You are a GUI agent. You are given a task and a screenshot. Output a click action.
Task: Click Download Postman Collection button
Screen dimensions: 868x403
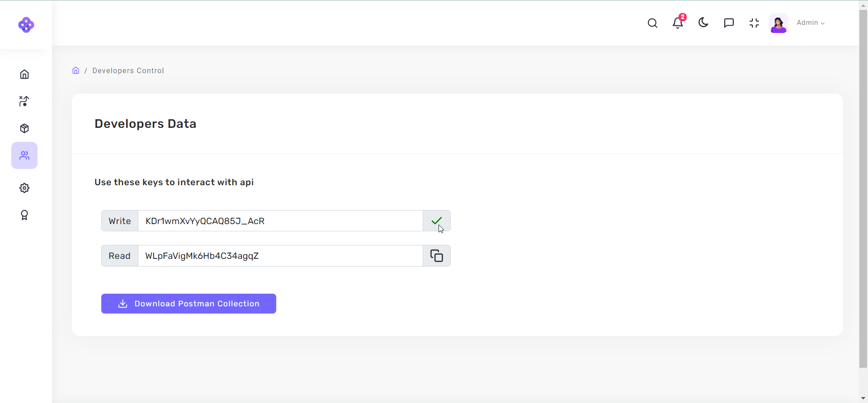[189, 304]
